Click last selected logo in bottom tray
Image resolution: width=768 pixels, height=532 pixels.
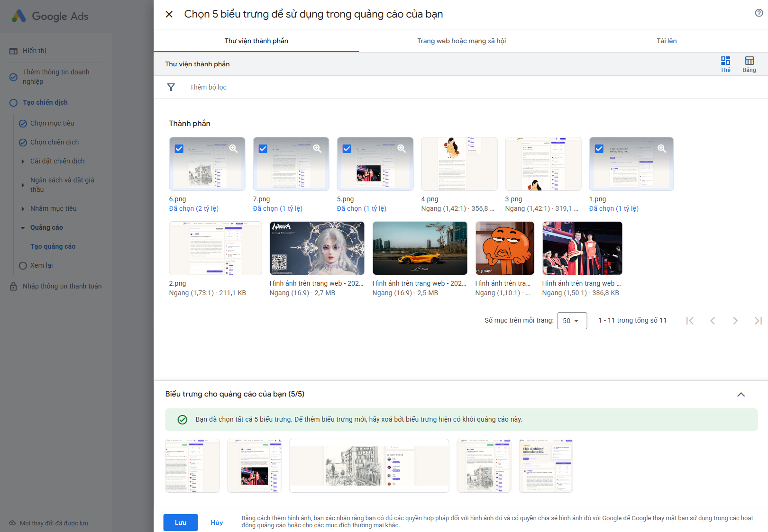[546, 466]
